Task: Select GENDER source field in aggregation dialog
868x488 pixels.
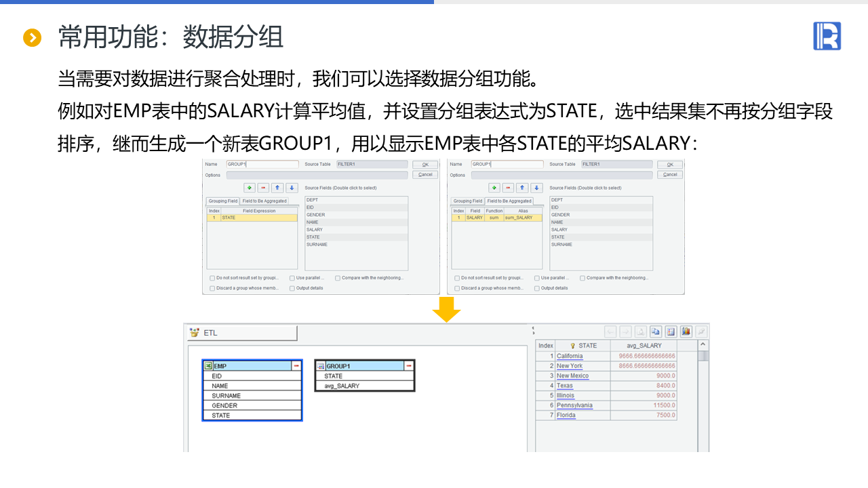Action: coord(601,215)
